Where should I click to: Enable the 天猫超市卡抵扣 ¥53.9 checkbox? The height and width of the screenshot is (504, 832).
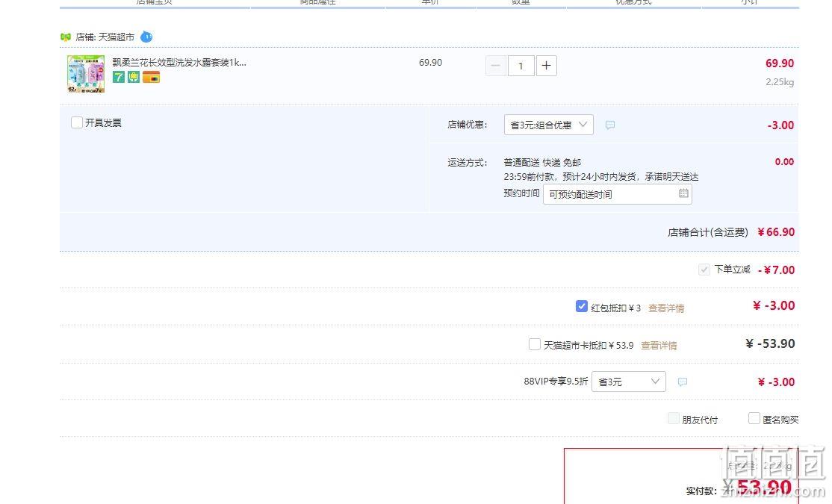(x=535, y=344)
